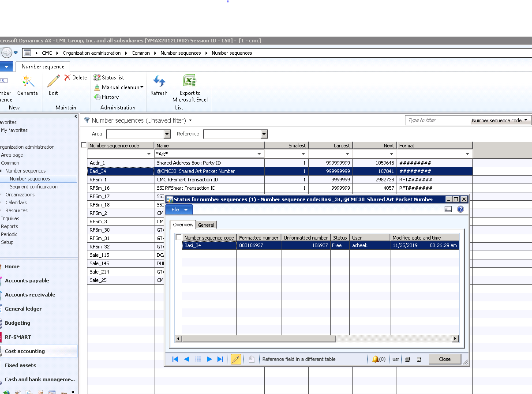Export list to Microsoft Excel

tap(190, 88)
